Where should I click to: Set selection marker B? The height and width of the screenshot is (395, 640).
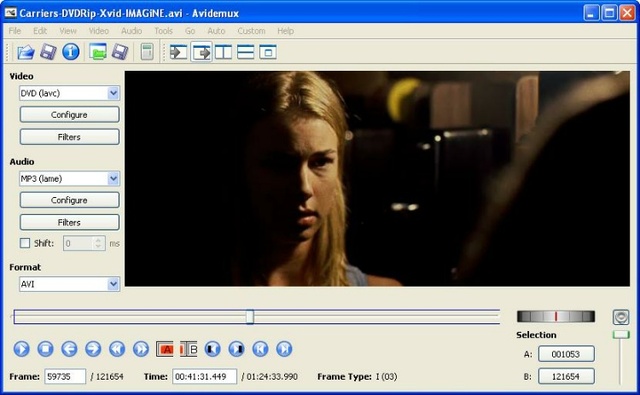(x=189, y=349)
